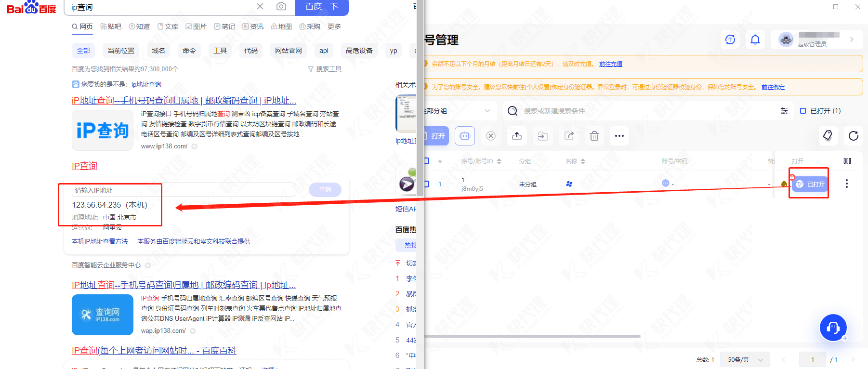Open the customer support headset button
The image size is (868, 369).
coord(833,328)
